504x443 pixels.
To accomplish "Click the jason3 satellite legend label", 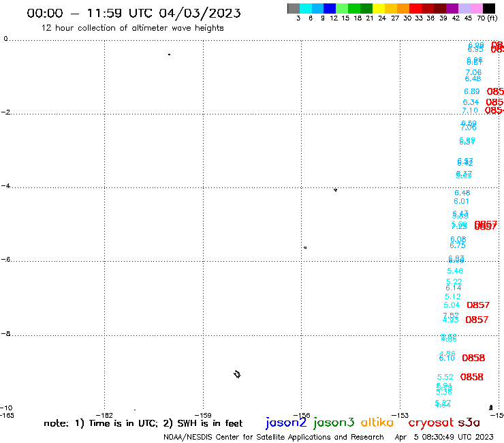I will pyautogui.click(x=334, y=423).
